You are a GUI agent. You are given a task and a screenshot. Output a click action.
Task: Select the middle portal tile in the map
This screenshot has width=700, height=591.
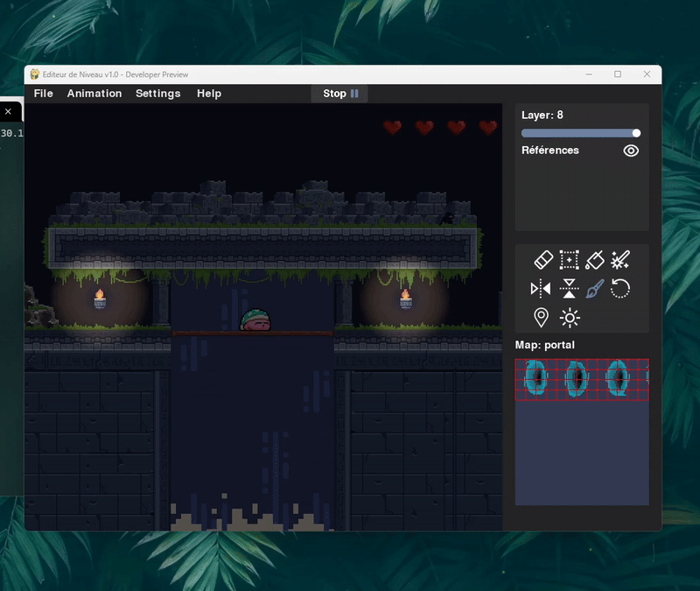point(577,379)
